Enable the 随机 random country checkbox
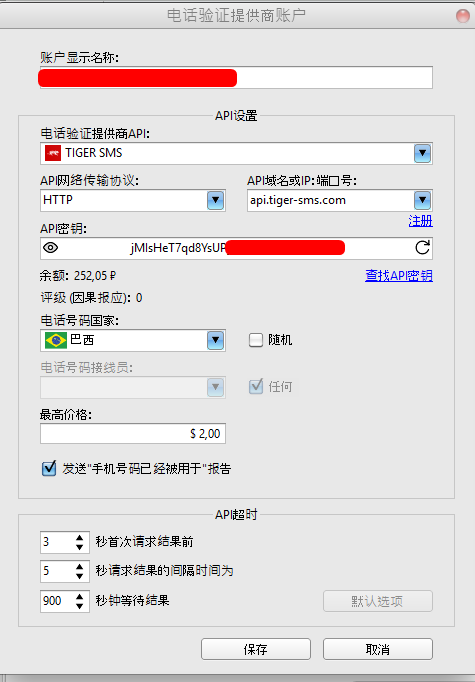This screenshot has height=682, width=475. [256, 340]
